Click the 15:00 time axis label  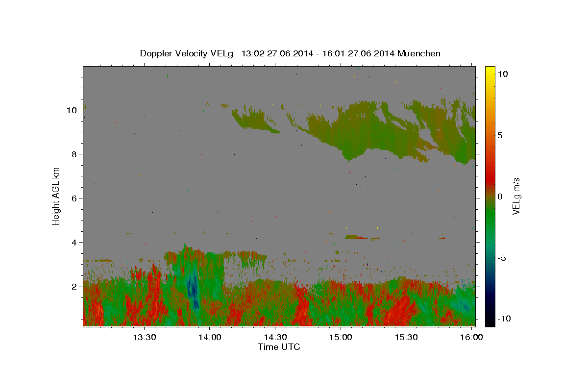pyautogui.click(x=341, y=338)
